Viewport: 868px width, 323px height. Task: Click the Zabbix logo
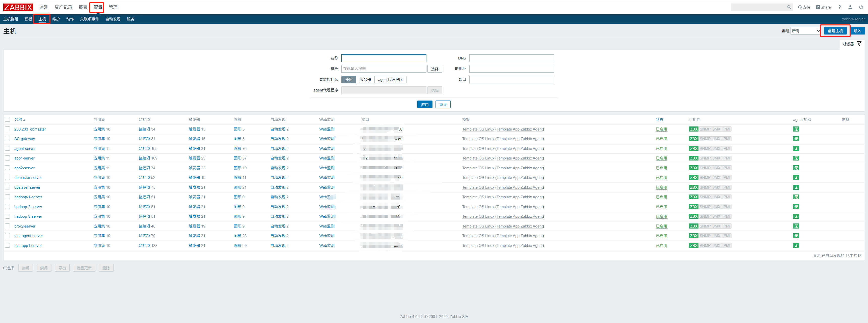point(18,7)
